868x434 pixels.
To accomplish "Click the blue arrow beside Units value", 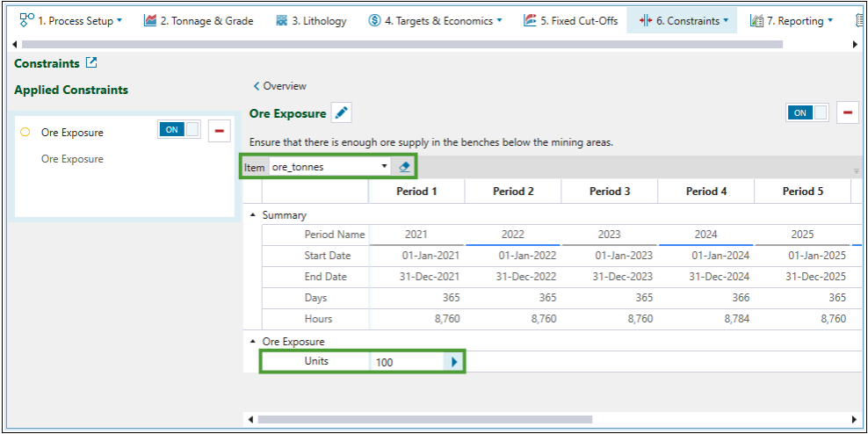I will pos(454,362).
